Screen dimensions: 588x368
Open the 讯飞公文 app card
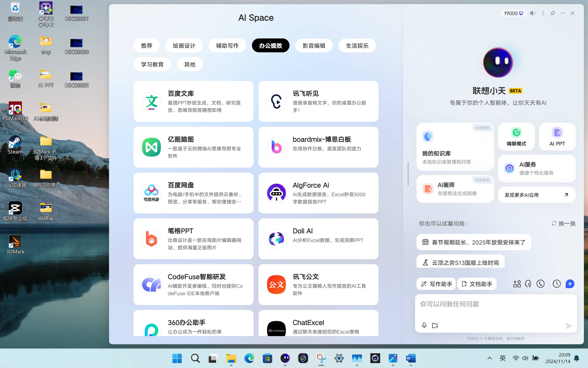coord(318,285)
